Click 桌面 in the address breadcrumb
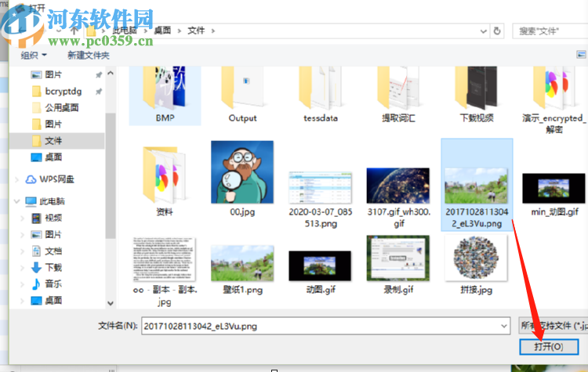The height and width of the screenshot is (372, 588). coord(162,31)
